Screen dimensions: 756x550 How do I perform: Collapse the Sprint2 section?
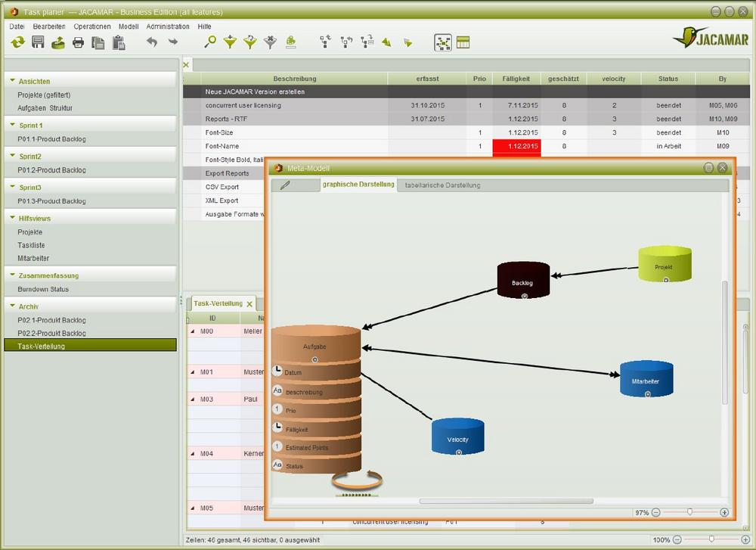(x=13, y=155)
